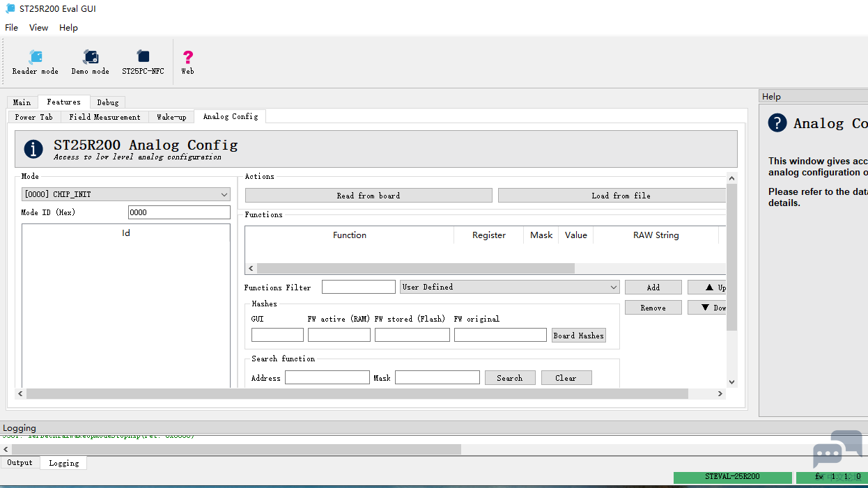Screen dimensions: 868x488
Task: Expand the CHIP_INIT mode dropdown
Action: click(x=126, y=195)
